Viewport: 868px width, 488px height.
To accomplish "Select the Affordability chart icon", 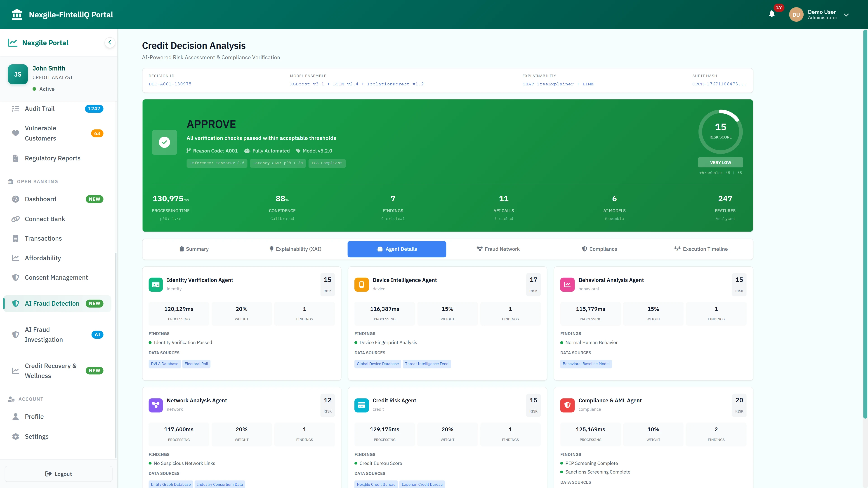I will tap(16, 258).
